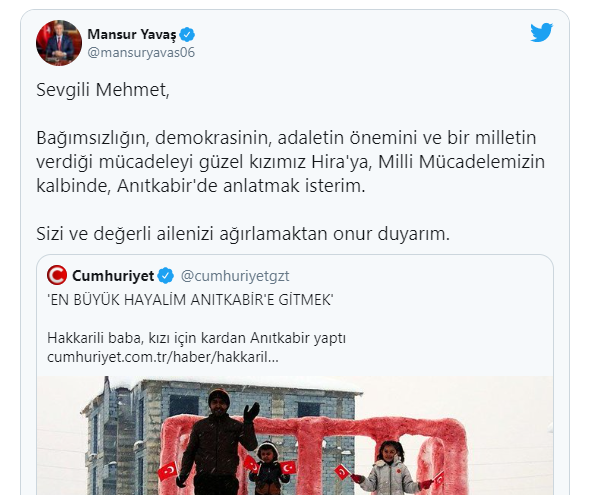Click Mansur Yavaş verified badge

[187, 34]
